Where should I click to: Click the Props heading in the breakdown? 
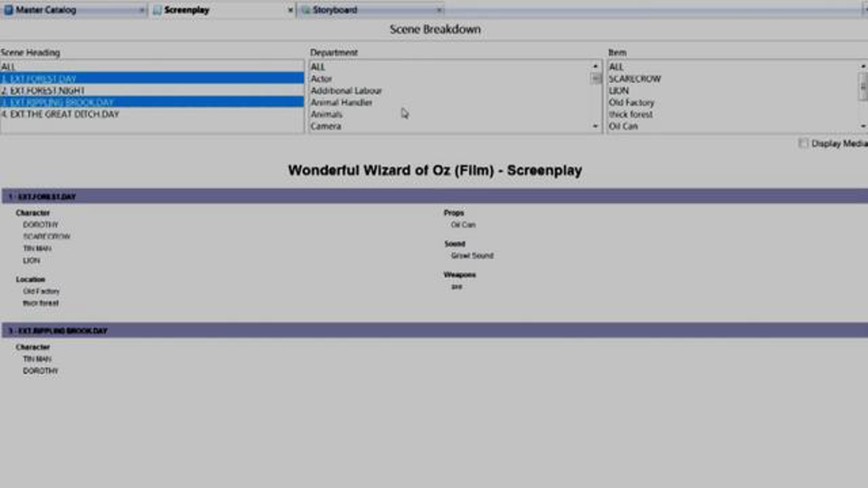454,213
